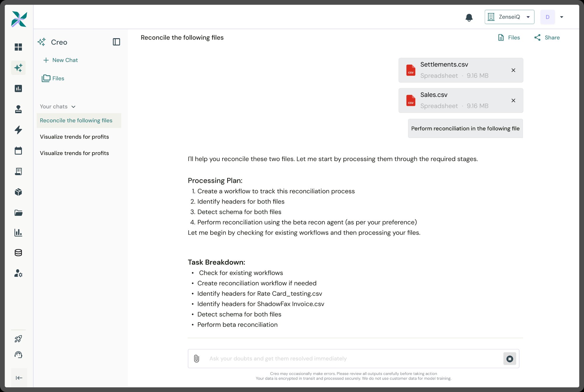This screenshot has height=392, width=584.
Task: Click the database stack sidebar icon
Action: click(18, 253)
